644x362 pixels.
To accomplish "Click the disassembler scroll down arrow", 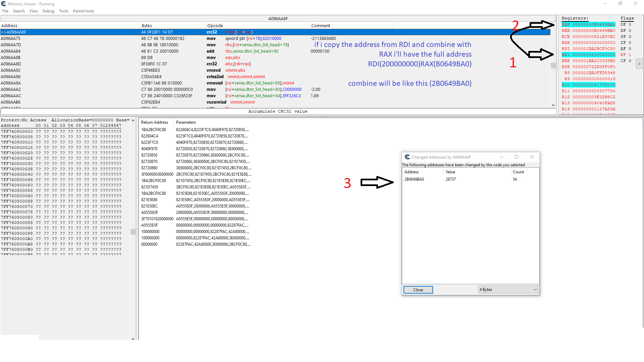I will pos(553,105).
